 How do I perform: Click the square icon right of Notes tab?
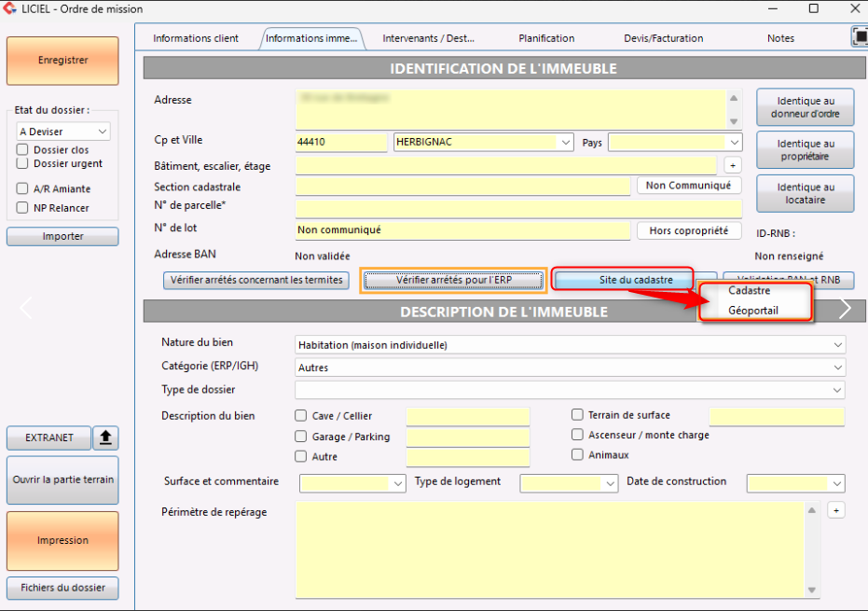pyautogui.click(x=859, y=36)
